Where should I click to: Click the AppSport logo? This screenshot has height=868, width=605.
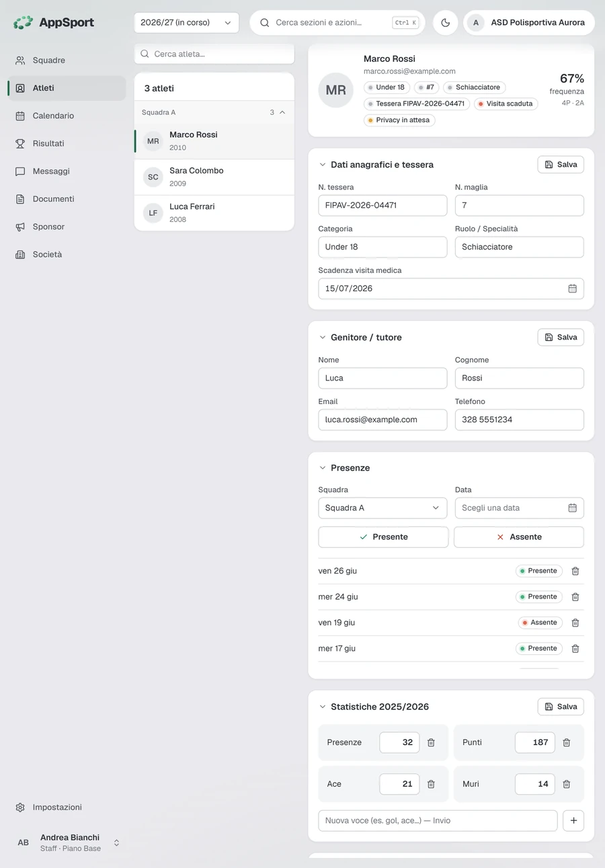point(54,22)
